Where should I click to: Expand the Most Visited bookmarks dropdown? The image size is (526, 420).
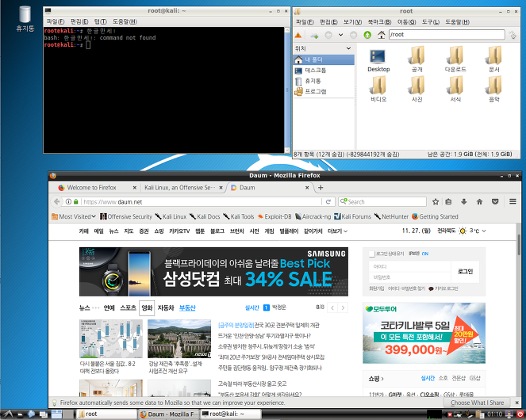[74, 216]
